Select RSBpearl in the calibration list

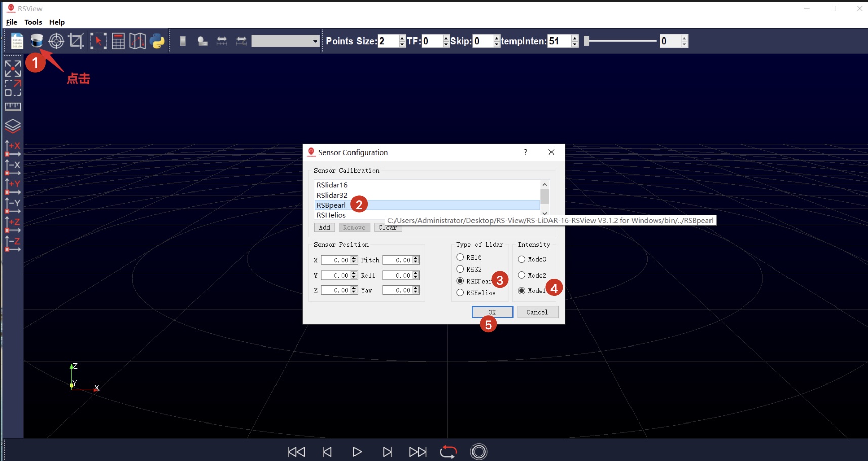tap(427, 205)
